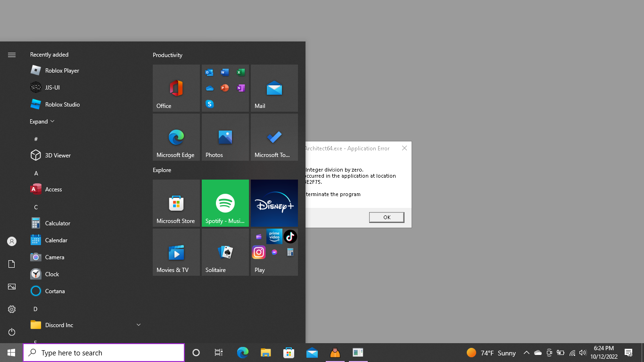The width and height of the screenshot is (644, 362).
Task: Click the 'A' letter header
Action: [x=36, y=173]
